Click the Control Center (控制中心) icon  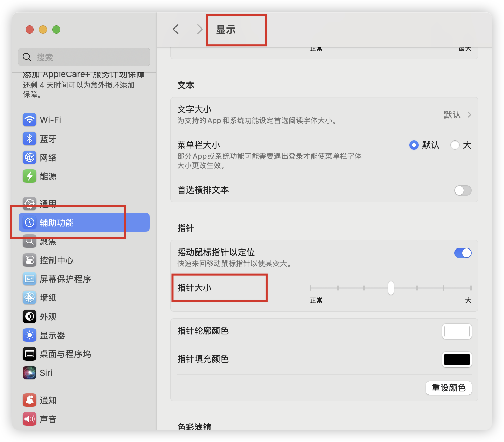30,260
